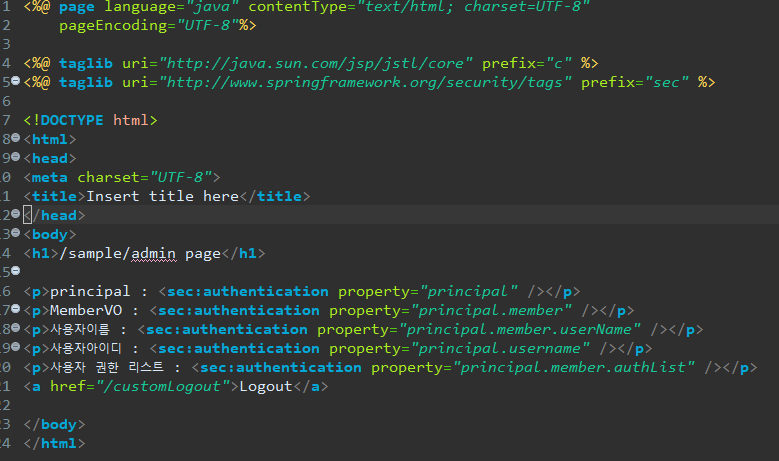Collapse the fold marker on the 사용자이름 line
Image resolution: width=779 pixels, height=461 pixels.
tap(15, 328)
